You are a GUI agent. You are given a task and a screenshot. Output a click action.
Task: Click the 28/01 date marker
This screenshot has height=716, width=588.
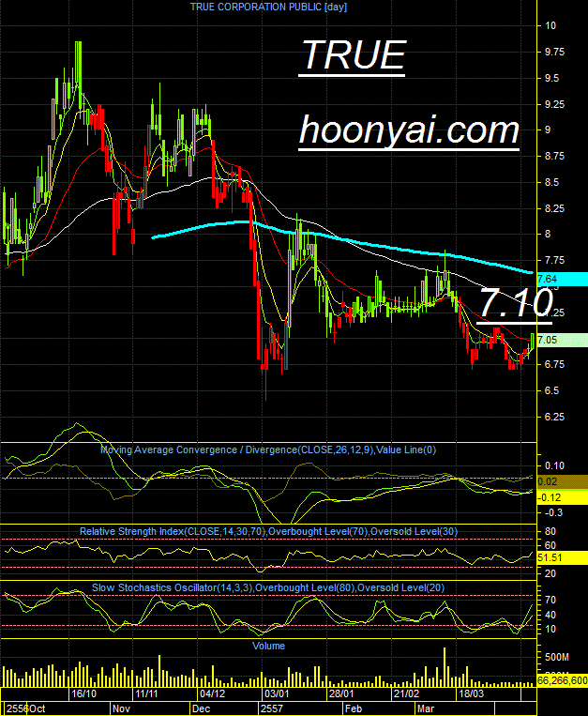[x=341, y=694]
